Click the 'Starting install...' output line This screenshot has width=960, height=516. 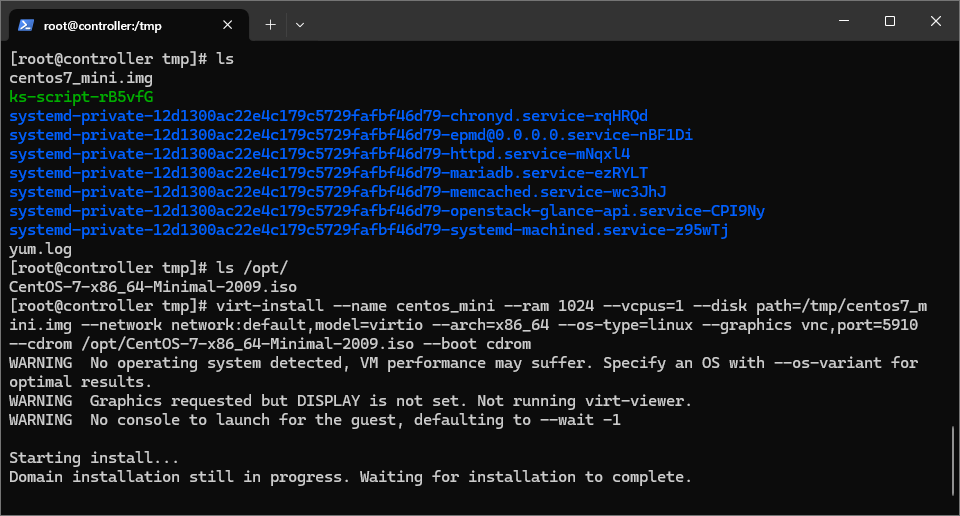pos(94,458)
